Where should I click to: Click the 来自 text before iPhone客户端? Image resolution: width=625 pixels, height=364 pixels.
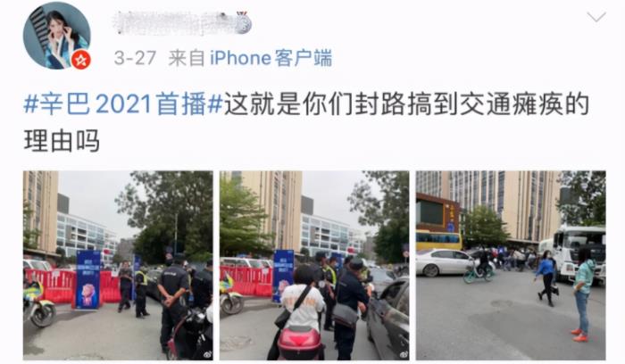point(186,58)
